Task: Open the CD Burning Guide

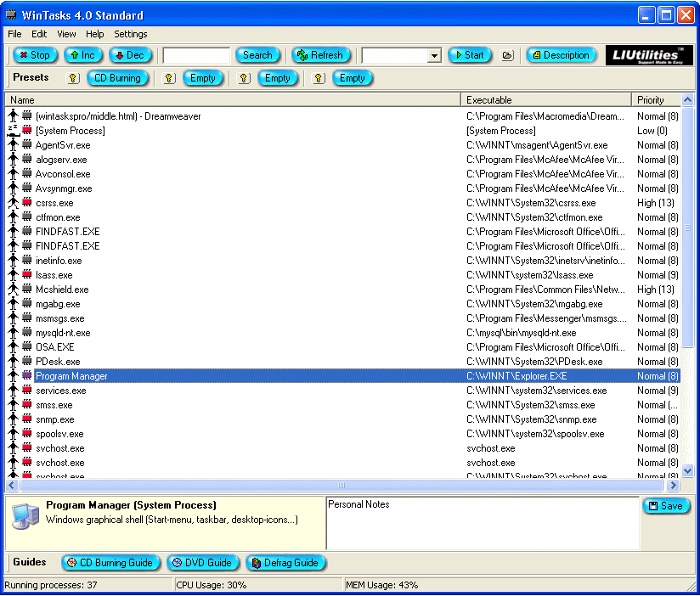Action: [x=110, y=563]
